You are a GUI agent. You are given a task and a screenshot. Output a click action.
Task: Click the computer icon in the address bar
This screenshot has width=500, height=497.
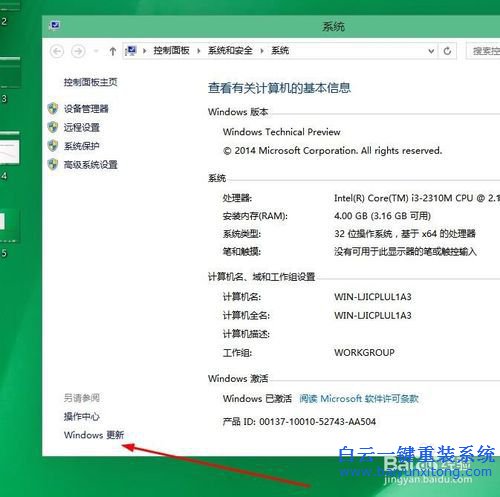[131, 51]
